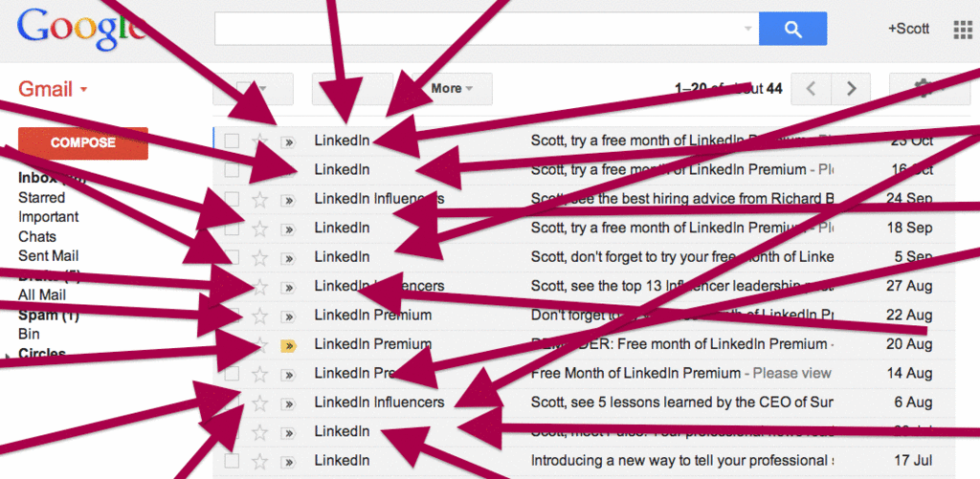
Task: Show search options arrow in search box
Action: click(747, 29)
